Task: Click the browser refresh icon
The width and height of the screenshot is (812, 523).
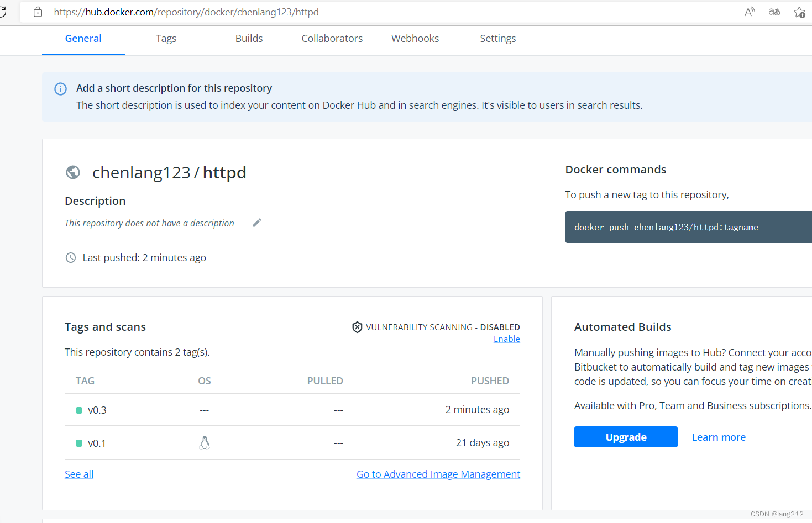Action: [x=2, y=12]
